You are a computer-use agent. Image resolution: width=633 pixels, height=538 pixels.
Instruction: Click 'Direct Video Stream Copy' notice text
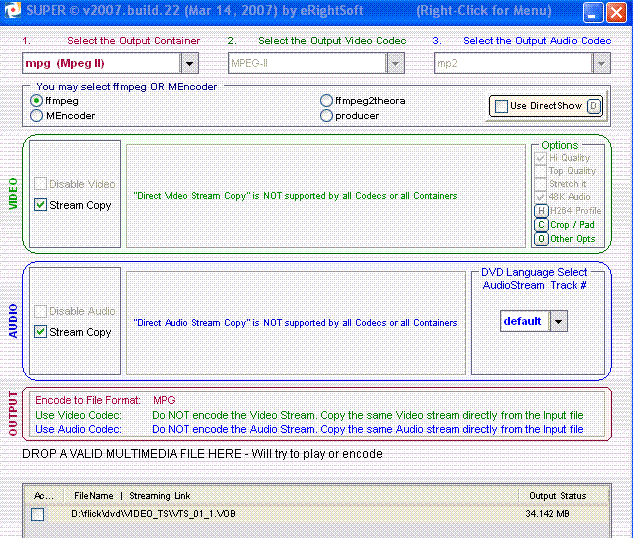[295, 196]
